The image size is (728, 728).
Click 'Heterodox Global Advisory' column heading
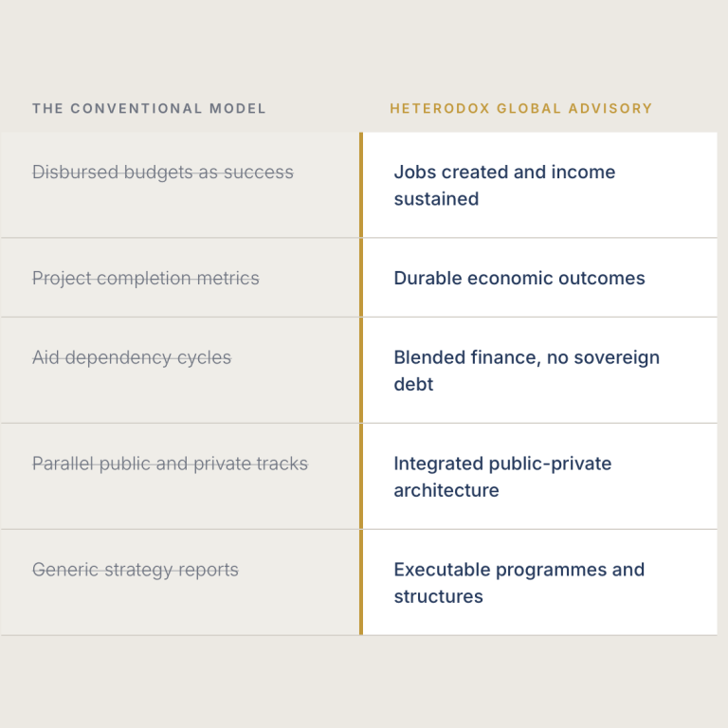tap(521, 109)
